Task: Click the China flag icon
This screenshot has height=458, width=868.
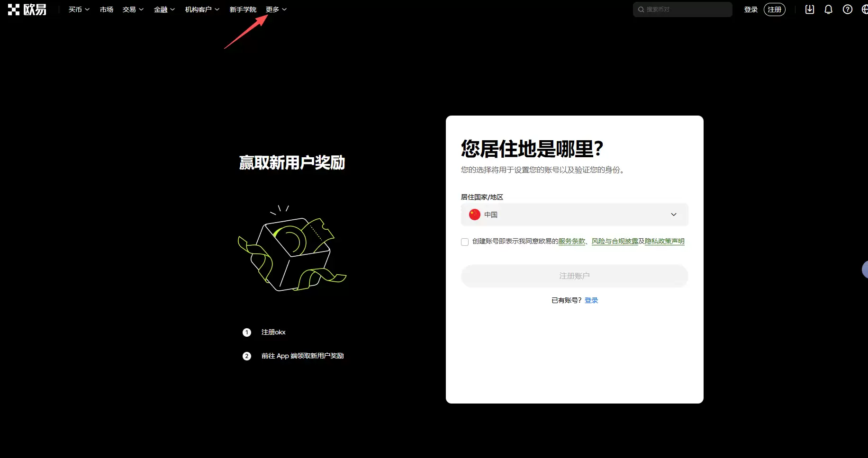Action: pyautogui.click(x=474, y=215)
